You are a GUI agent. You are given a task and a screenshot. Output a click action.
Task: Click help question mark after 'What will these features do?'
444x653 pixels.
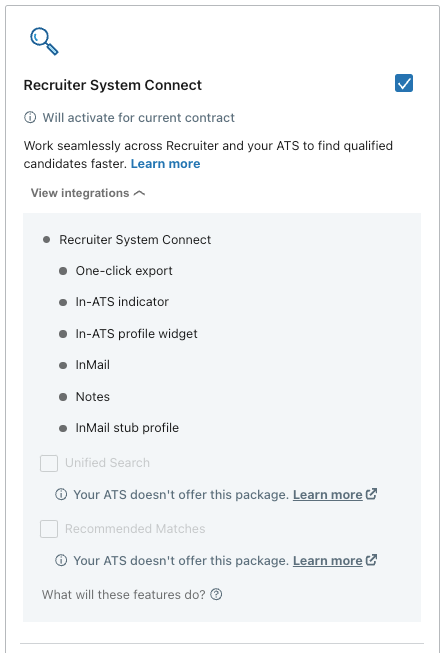click(216, 594)
